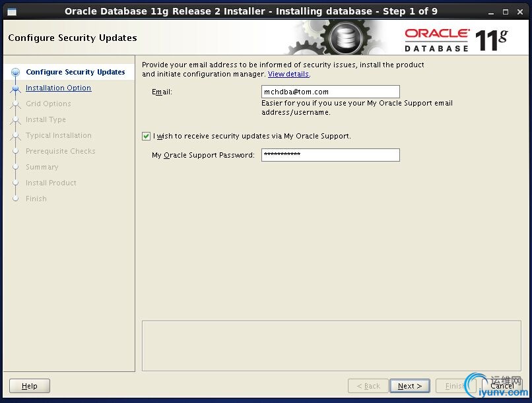Click the Summary step
Viewport: 532px width, 403px height.
click(x=42, y=167)
